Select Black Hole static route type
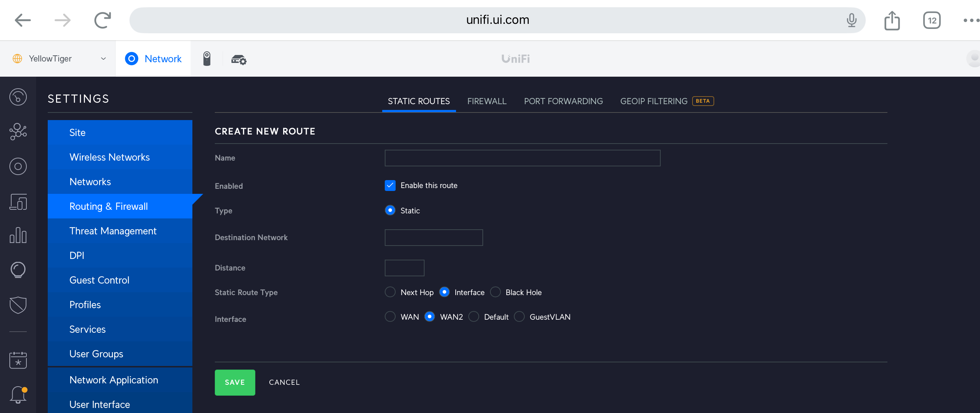Screen dimensions: 980x413 coord(495,292)
